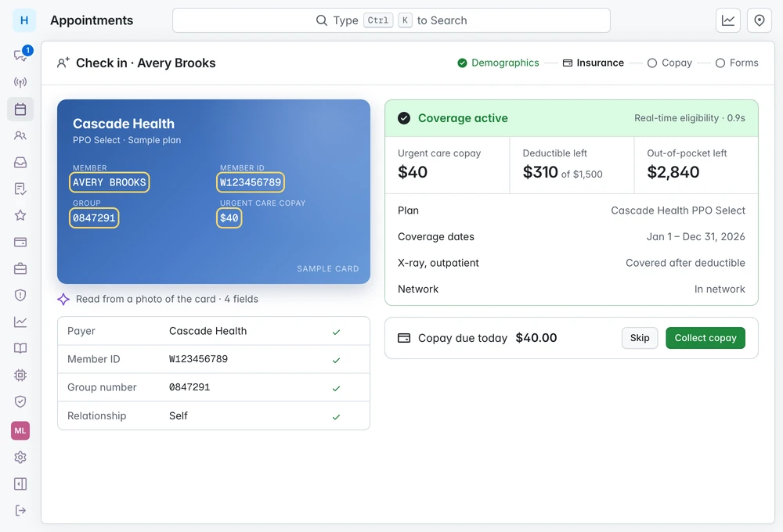Click the add-patient icon beside Check in
The image size is (783, 532).
[x=63, y=63]
